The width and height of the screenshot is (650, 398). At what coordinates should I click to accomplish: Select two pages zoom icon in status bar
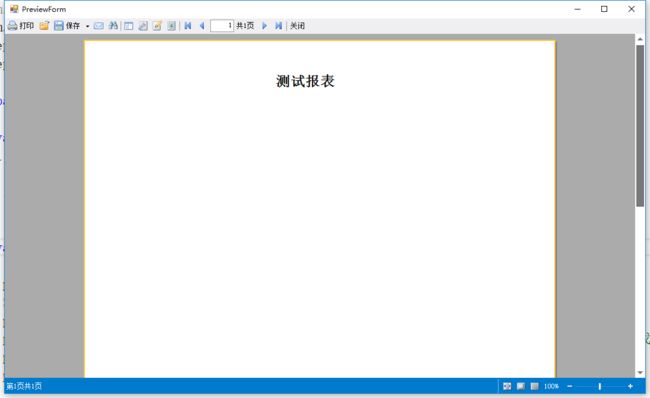click(534, 386)
